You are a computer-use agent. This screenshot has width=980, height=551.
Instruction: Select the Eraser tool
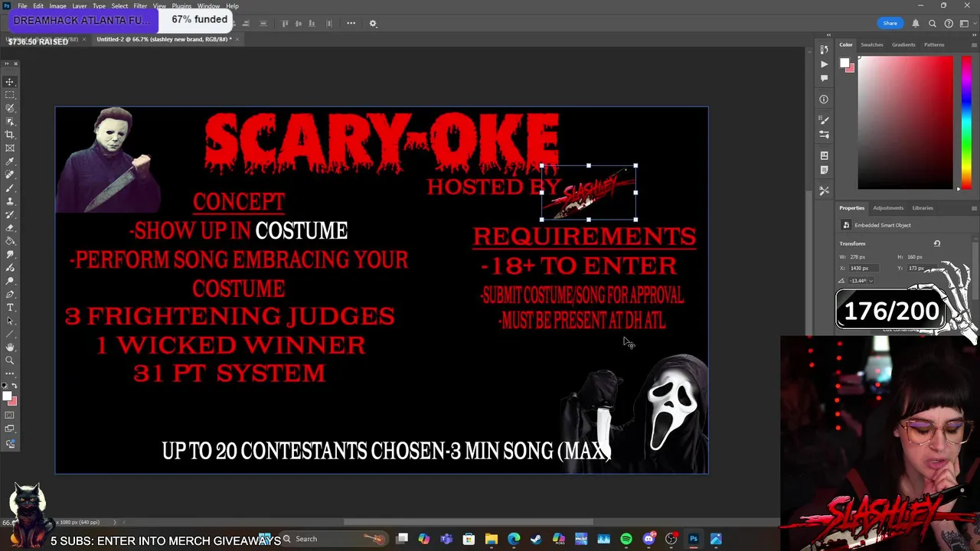tap(10, 228)
